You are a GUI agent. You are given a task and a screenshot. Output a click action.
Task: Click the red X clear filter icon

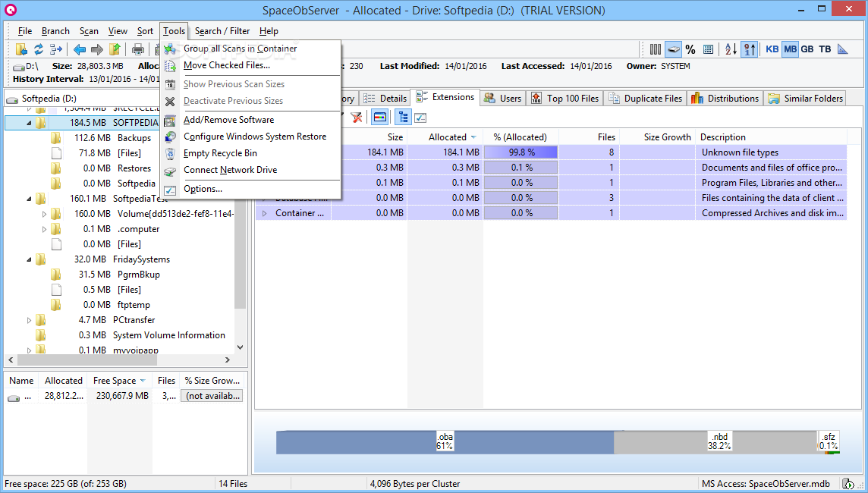[x=357, y=118]
